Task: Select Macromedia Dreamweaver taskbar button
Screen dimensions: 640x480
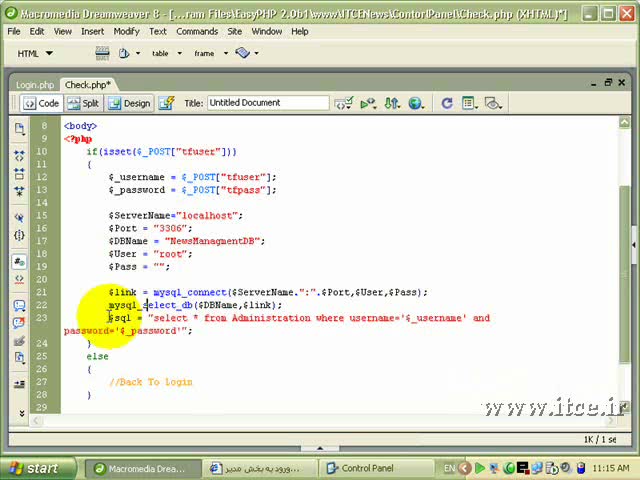Action: tap(143, 469)
